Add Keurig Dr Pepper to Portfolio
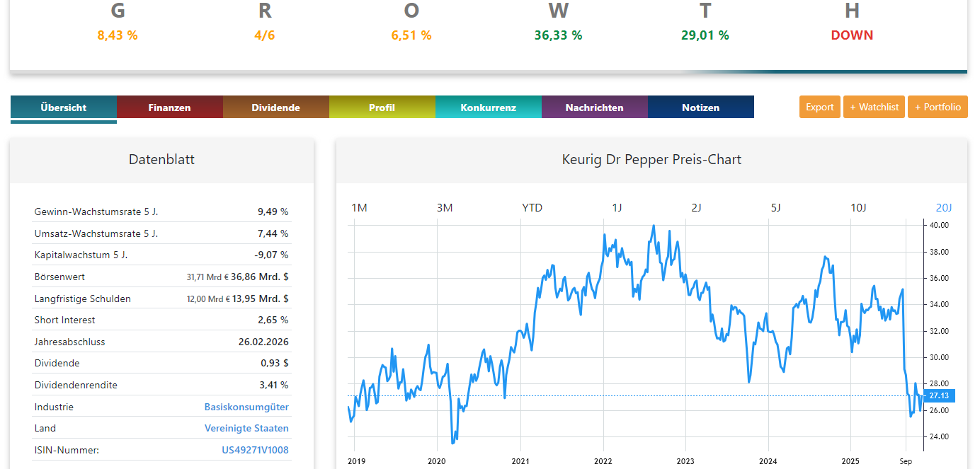Viewport: 980px width, 469px height. coord(938,107)
